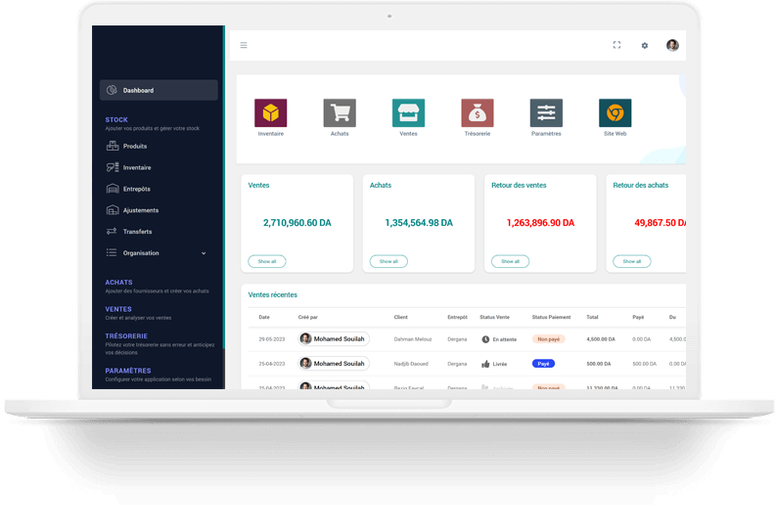Select Dashboard in the sidebar
This screenshot has width=775, height=532.
(x=159, y=90)
